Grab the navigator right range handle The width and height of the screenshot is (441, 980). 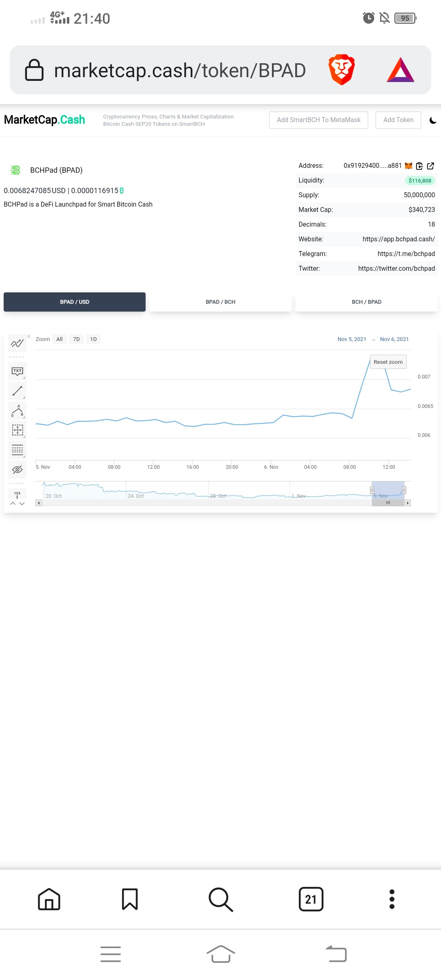[x=404, y=490]
